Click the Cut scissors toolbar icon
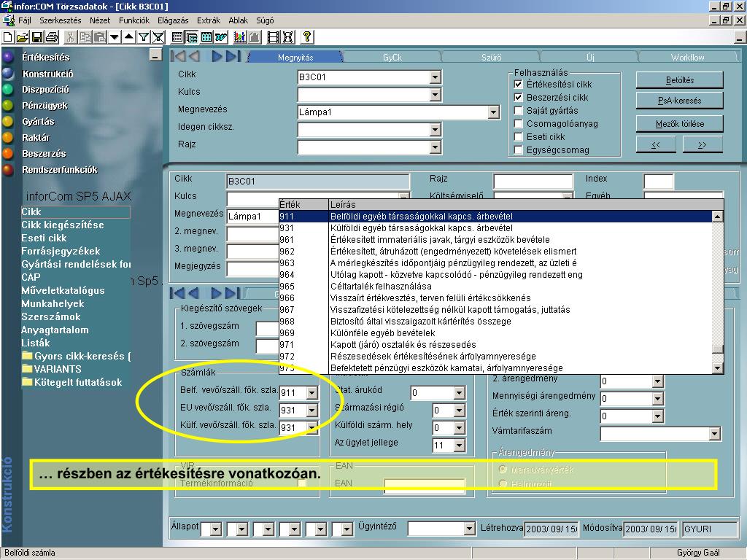Screen dimensions: 747x560 70,37
